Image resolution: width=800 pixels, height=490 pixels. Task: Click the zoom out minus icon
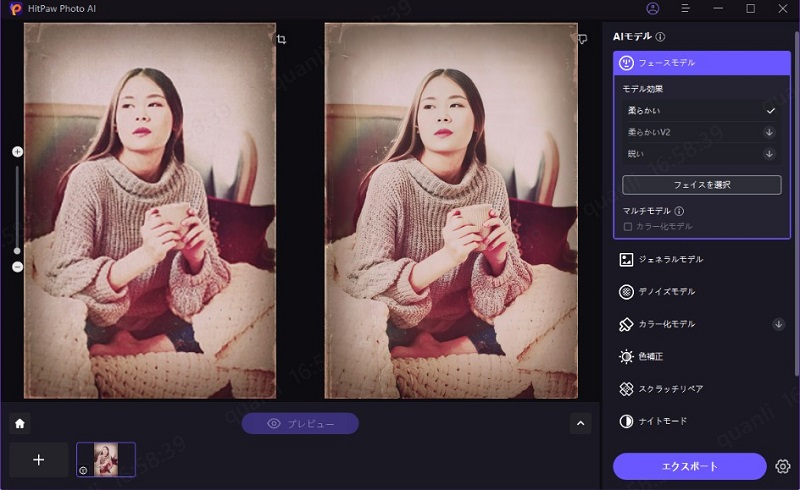tap(17, 267)
